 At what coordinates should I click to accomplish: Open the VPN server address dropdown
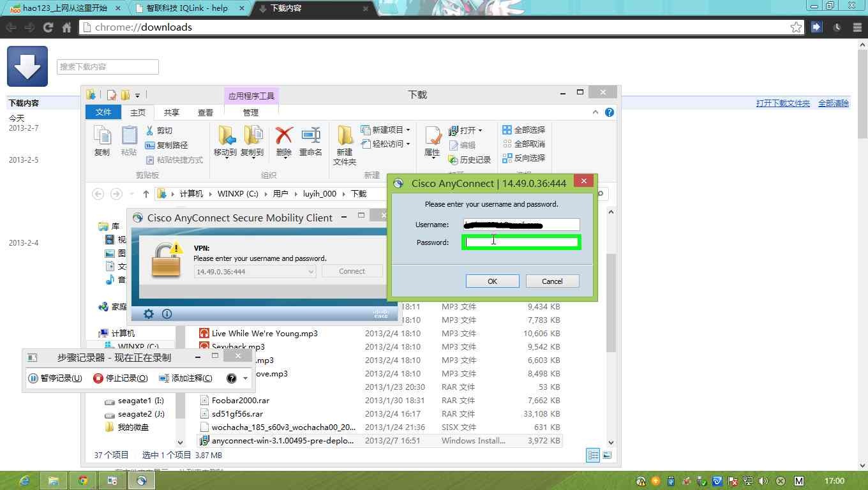tap(311, 271)
